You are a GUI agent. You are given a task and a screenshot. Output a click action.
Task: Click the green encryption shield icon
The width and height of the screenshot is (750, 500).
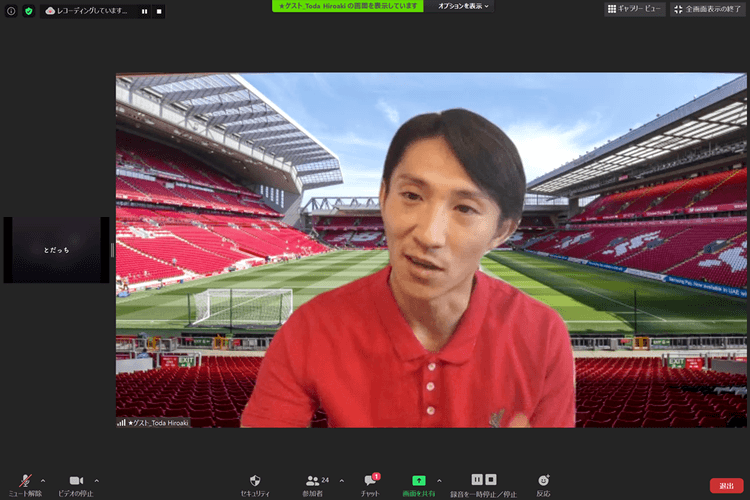29,11
